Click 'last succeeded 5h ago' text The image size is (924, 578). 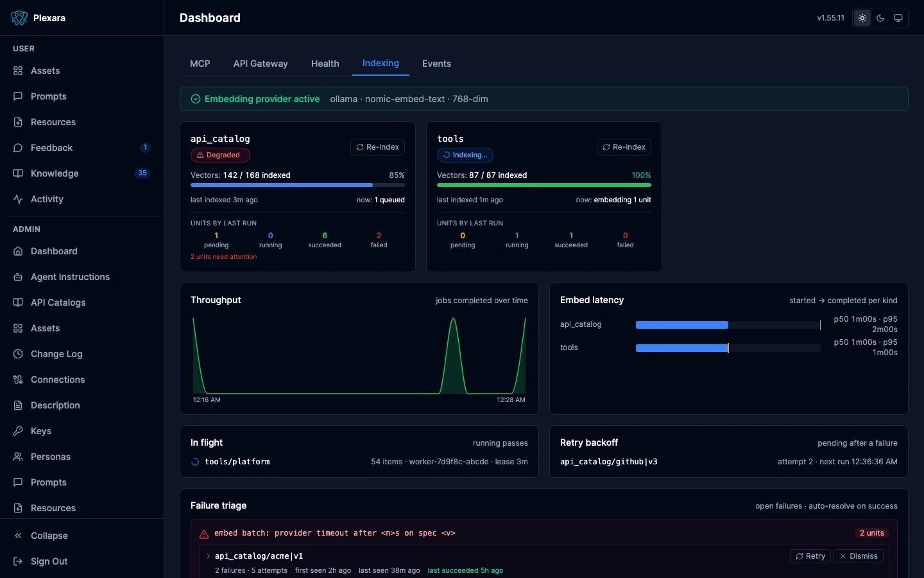point(465,570)
